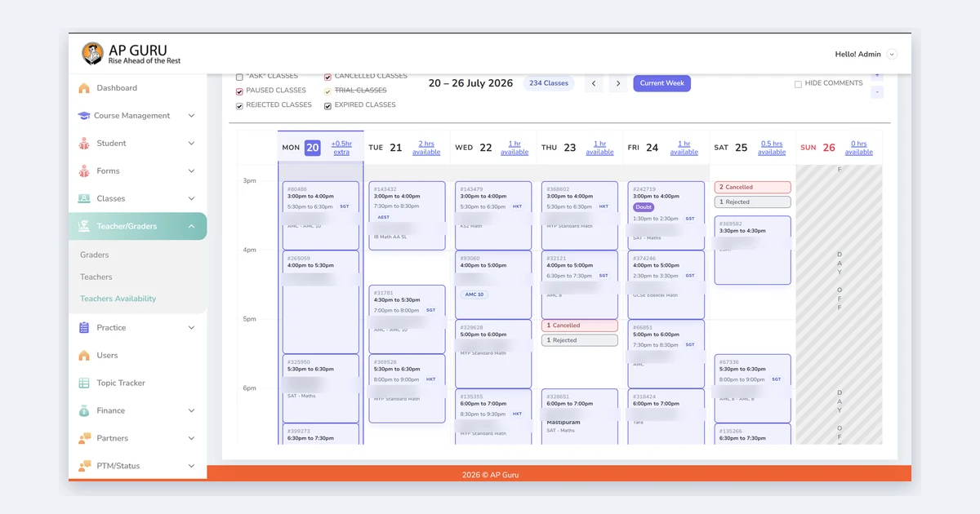The height and width of the screenshot is (514, 980).
Task: Open Tuesday's 2 hrs available link
Action: pos(426,148)
